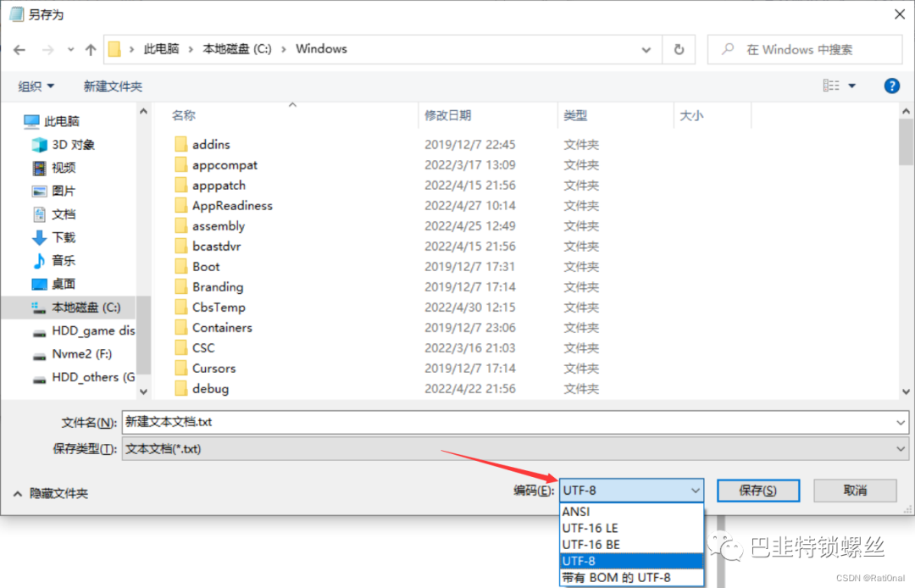915x588 pixels.
Task: Click 此电脑 breadcrumb in address bar
Action: 161,49
